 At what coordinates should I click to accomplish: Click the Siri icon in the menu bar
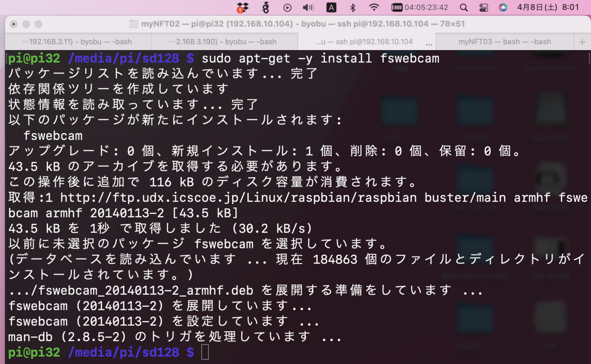(503, 8)
